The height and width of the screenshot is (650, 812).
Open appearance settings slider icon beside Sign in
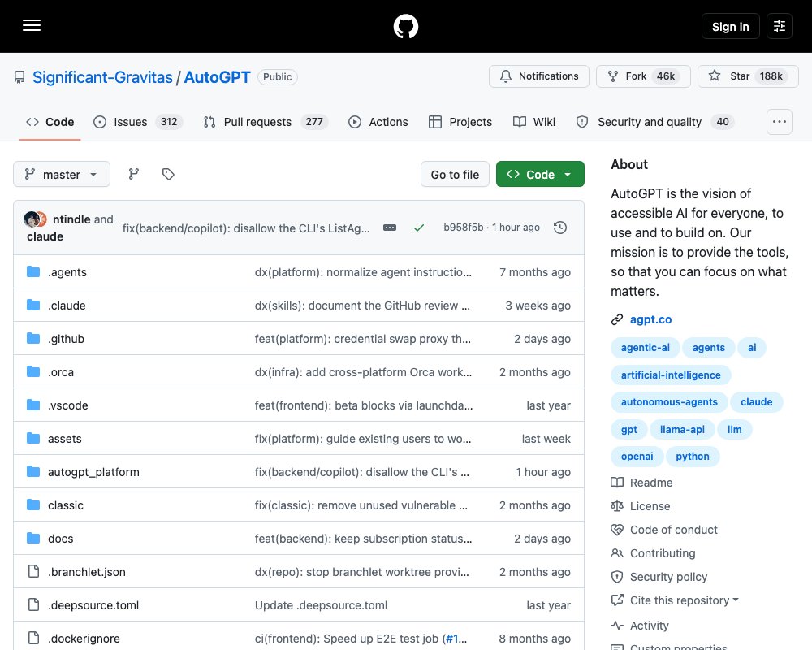pos(780,26)
